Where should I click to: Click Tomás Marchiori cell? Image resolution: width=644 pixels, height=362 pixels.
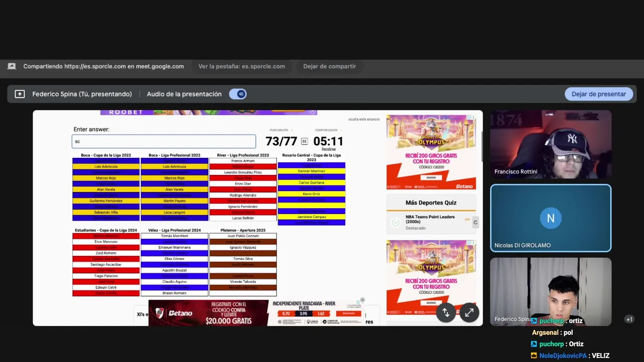175,236
